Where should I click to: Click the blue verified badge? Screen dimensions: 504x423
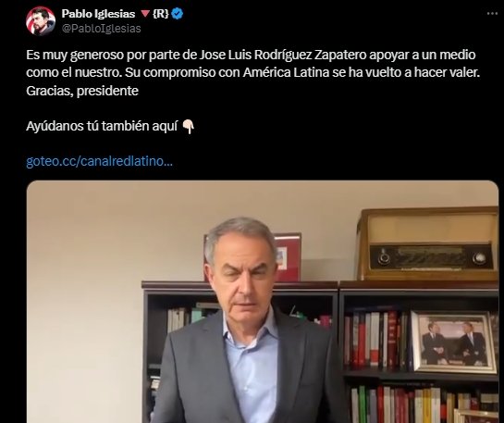178,14
